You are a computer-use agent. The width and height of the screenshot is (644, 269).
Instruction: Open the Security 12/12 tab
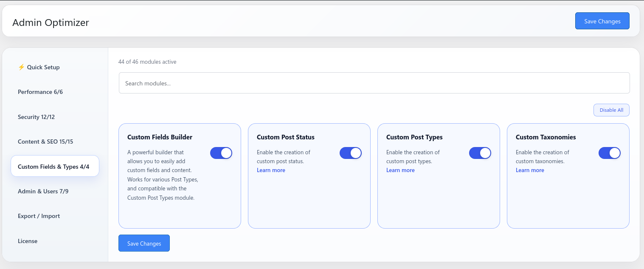click(x=55, y=117)
